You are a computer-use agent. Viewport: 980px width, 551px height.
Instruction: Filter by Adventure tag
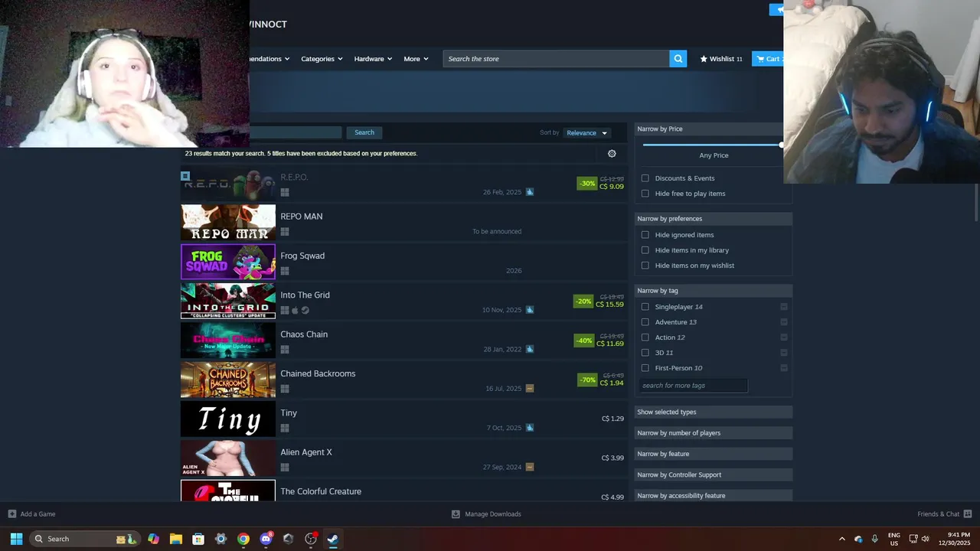(645, 322)
